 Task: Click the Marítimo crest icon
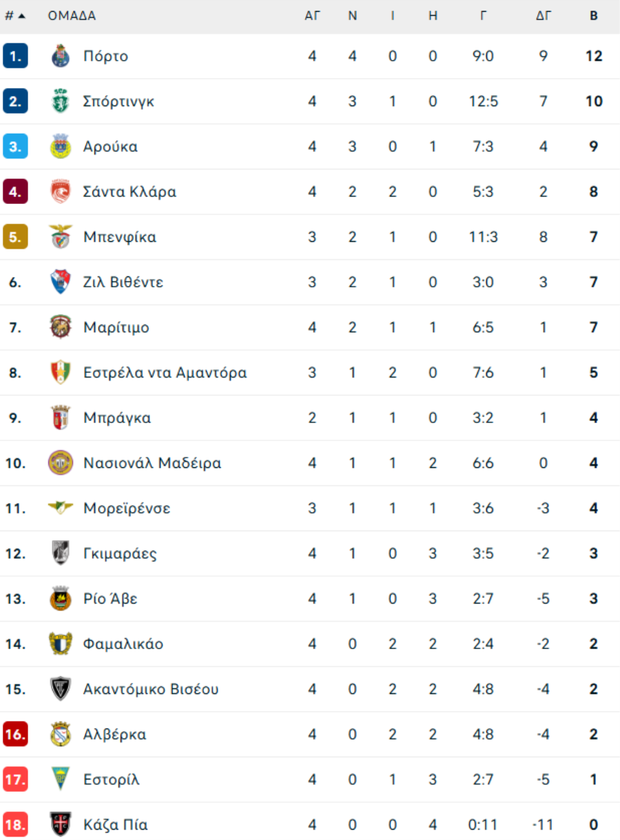click(x=61, y=327)
